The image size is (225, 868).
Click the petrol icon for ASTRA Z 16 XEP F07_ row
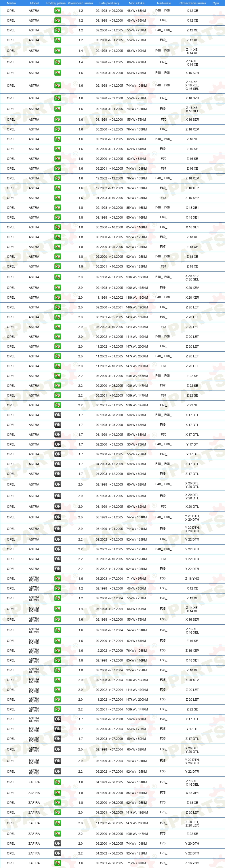coord(58,129)
